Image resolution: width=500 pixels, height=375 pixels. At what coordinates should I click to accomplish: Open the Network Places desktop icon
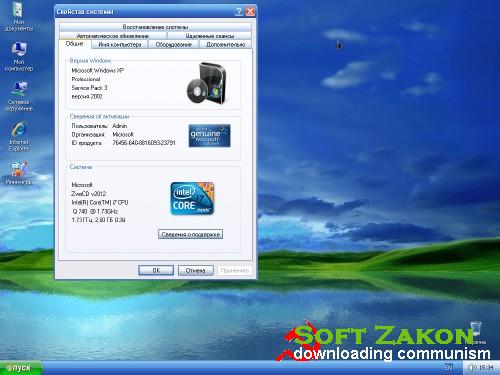(x=19, y=97)
